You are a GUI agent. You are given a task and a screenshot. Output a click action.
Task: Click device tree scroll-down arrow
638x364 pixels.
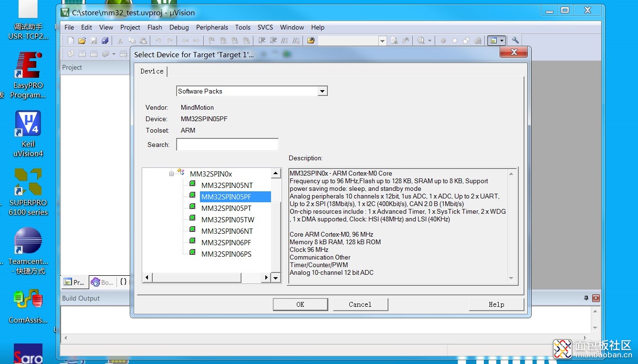coord(276,277)
